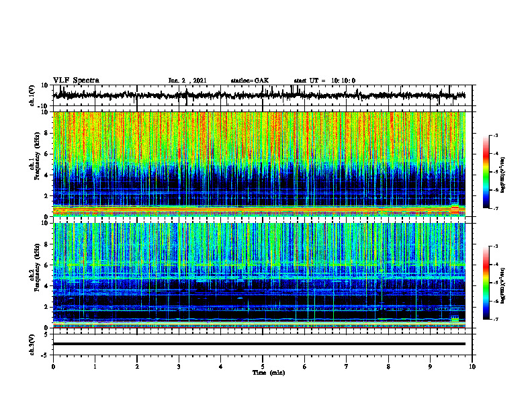Select the date text "Jan. 2 , 2021"

[x=187, y=81]
